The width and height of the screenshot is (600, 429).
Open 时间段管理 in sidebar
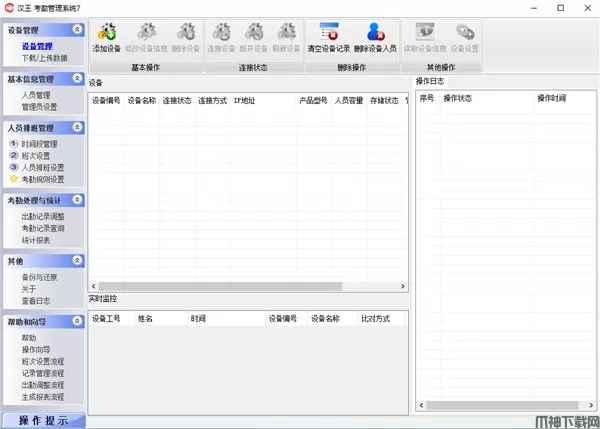[39, 144]
